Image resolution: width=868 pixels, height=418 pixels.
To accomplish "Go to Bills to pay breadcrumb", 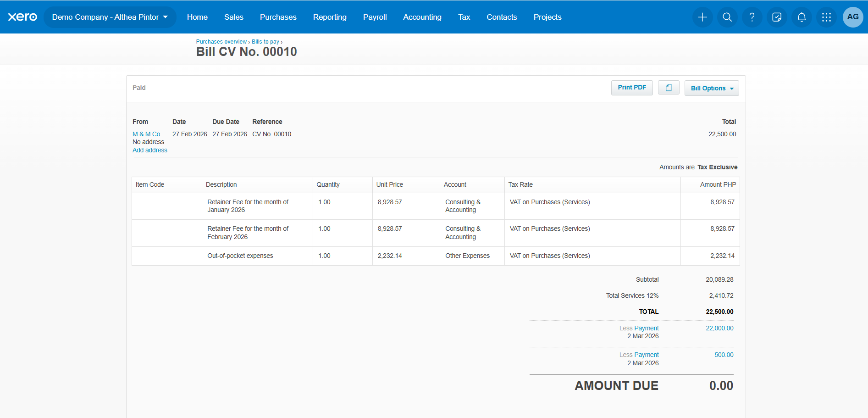I will 265,42.
